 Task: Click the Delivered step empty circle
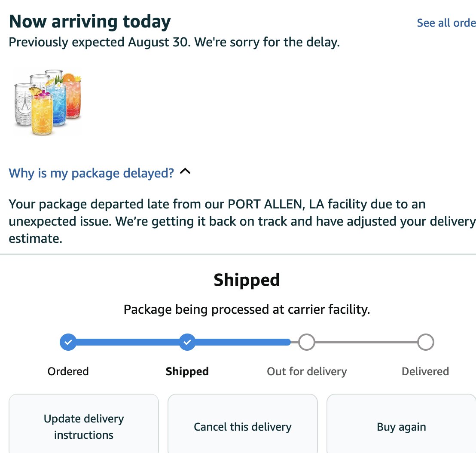click(426, 342)
